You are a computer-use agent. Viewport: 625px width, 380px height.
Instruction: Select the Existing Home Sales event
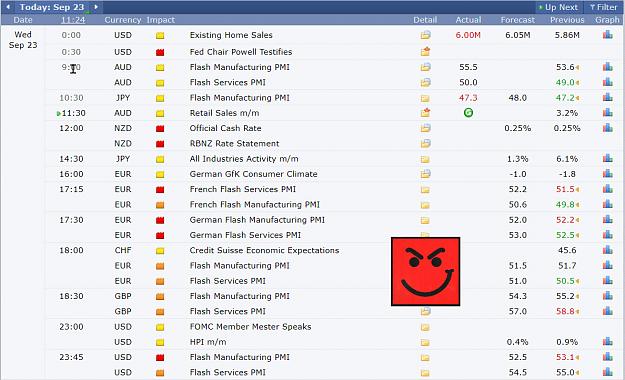(x=231, y=35)
